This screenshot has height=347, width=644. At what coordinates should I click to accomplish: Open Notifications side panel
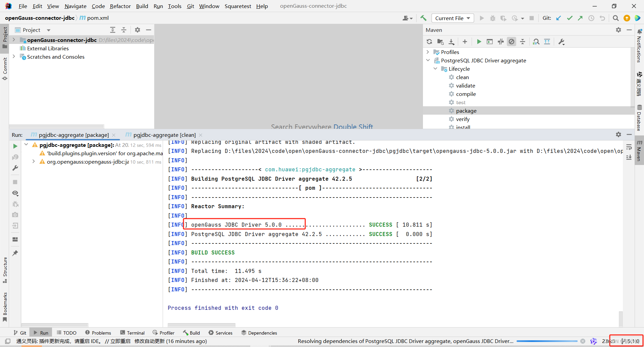(639, 46)
